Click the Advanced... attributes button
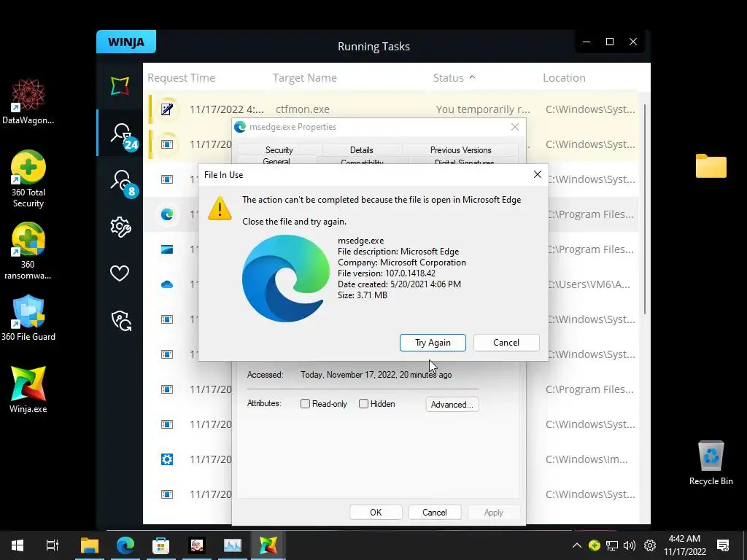Screen dimensions: 747x560 [452, 404]
